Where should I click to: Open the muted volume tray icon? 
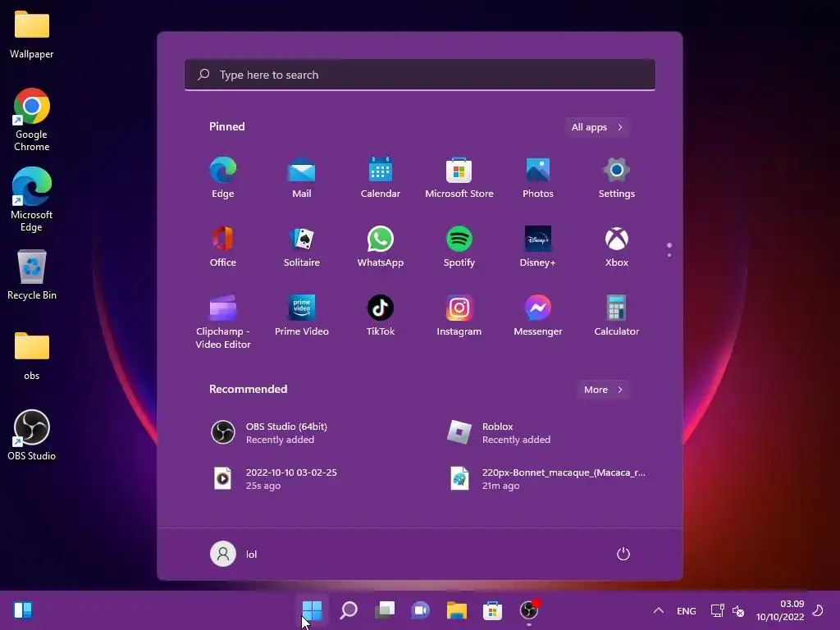(x=738, y=610)
